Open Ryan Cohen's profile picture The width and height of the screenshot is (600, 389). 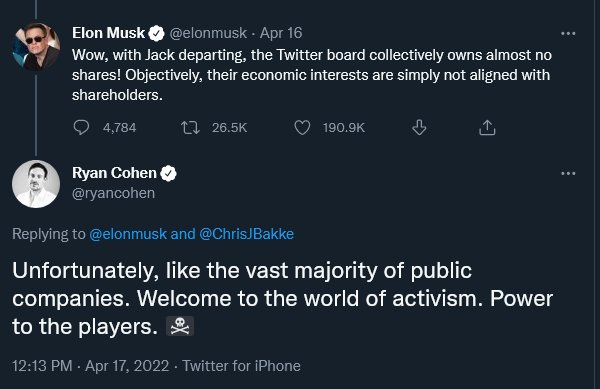36,184
